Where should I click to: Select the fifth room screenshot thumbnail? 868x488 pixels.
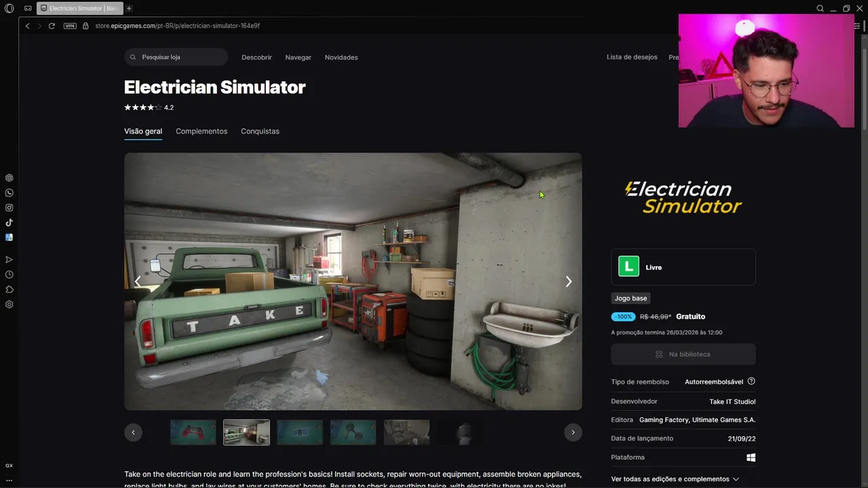[407, 432]
